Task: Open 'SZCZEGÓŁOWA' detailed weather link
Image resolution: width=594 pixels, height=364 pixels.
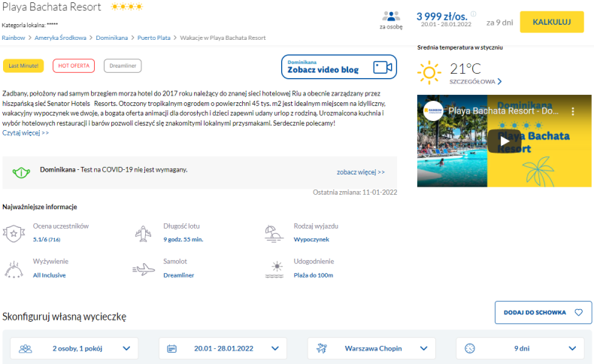Action: 475,81
